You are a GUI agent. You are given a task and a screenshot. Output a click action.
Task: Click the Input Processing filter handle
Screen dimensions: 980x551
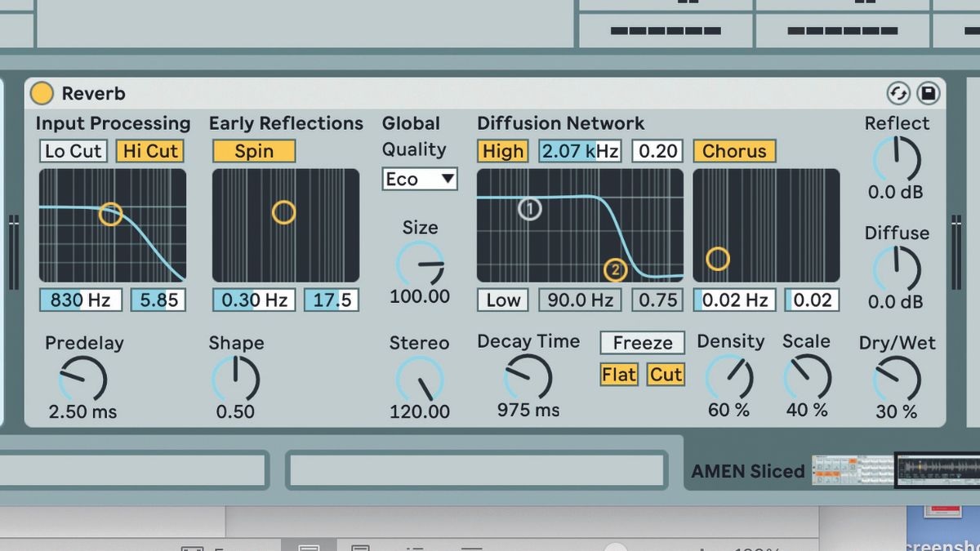click(x=111, y=214)
